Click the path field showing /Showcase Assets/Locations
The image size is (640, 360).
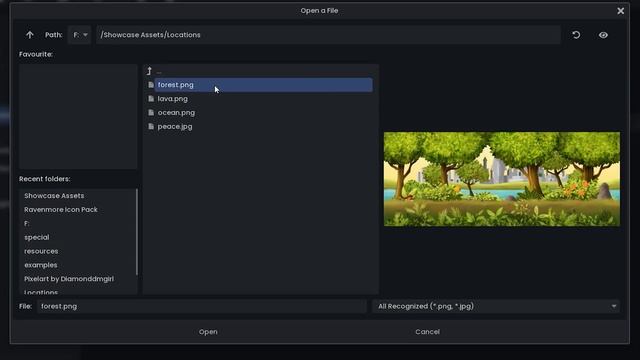(328, 35)
